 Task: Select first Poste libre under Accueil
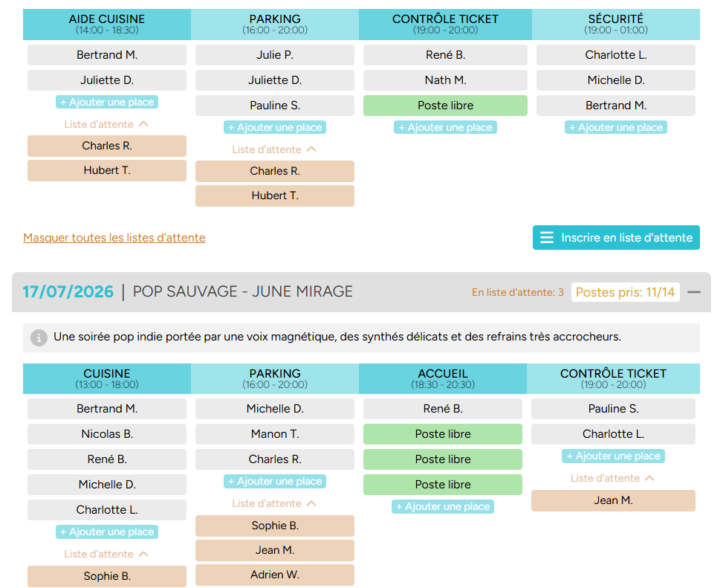coord(443,434)
